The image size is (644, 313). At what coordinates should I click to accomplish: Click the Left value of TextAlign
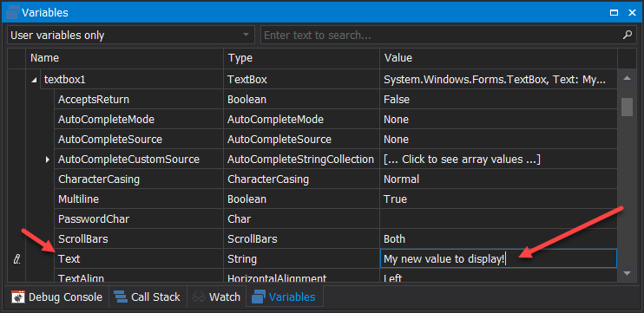pyautogui.click(x=392, y=277)
